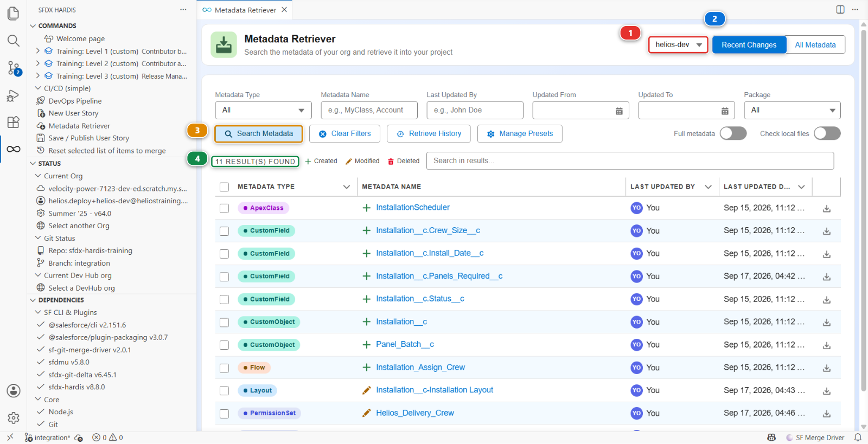This screenshot has height=444, width=868.
Task: Open SFDX Hardis panel more actions menu
Action: point(183,10)
